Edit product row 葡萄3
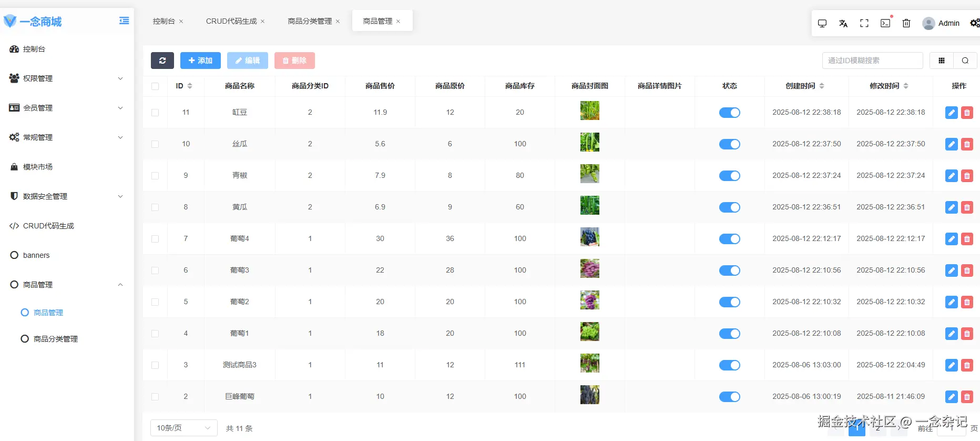The height and width of the screenshot is (441, 980). (x=952, y=270)
